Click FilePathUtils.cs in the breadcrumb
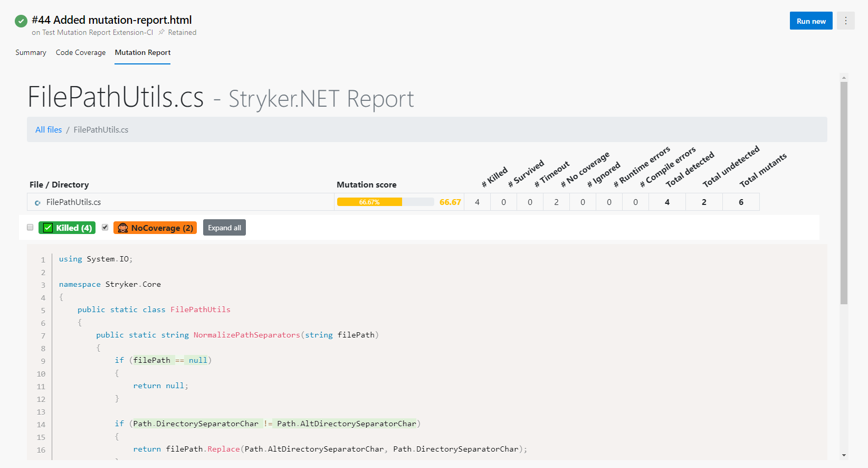The image size is (868, 468). click(x=101, y=129)
